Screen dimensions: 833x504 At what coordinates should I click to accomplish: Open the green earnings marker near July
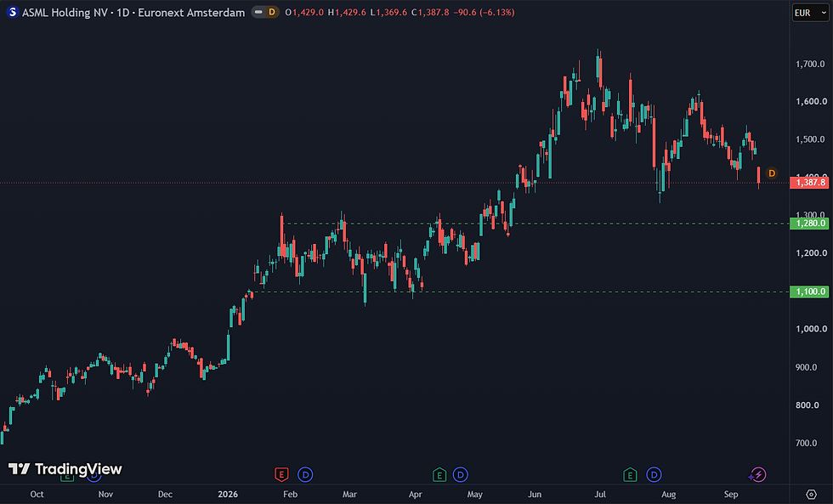point(630,474)
